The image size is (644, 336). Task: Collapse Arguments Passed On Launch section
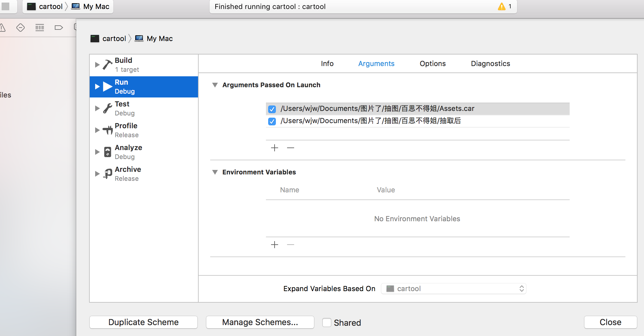click(215, 85)
